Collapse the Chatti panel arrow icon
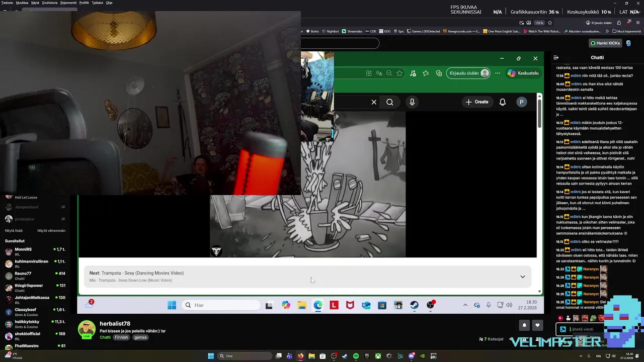The image size is (644, 362). click(x=556, y=58)
